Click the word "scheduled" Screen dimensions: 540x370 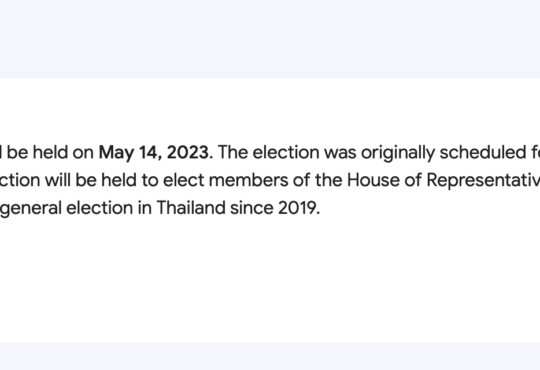pos(481,152)
